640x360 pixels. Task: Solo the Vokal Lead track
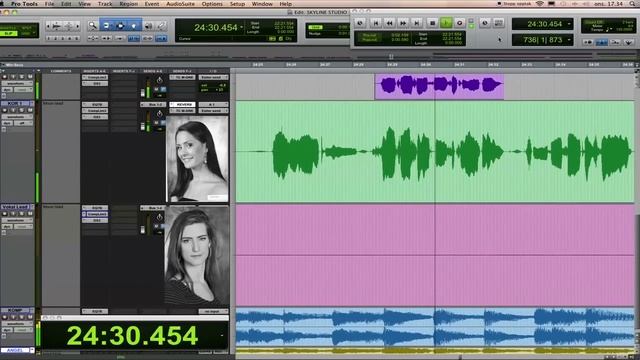(x=22, y=214)
